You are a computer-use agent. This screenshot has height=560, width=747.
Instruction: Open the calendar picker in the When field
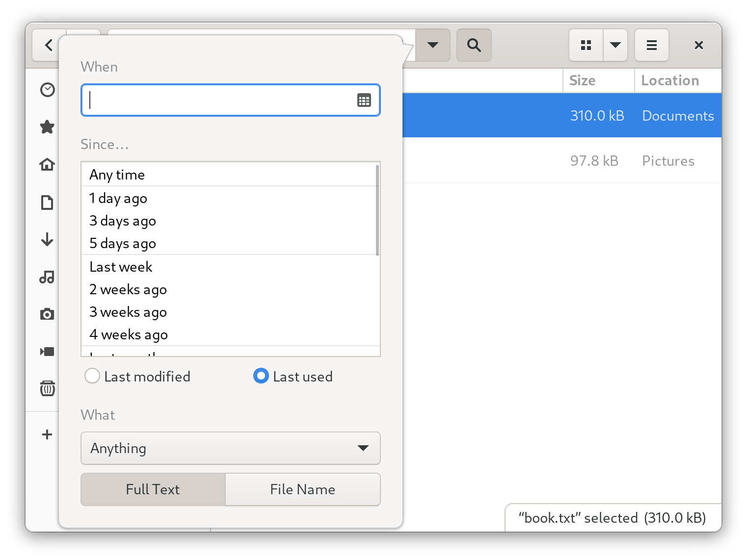pyautogui.click(x=364, y=101)
